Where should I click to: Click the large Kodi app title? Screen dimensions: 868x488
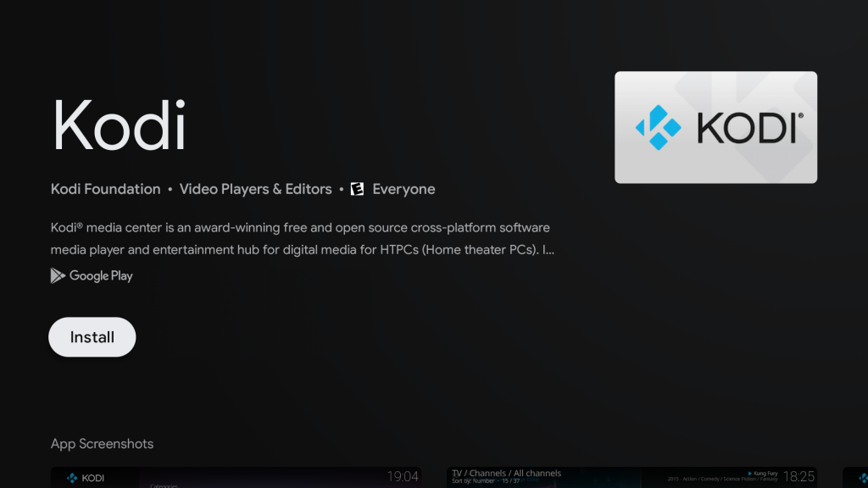[x=119, y=125]
